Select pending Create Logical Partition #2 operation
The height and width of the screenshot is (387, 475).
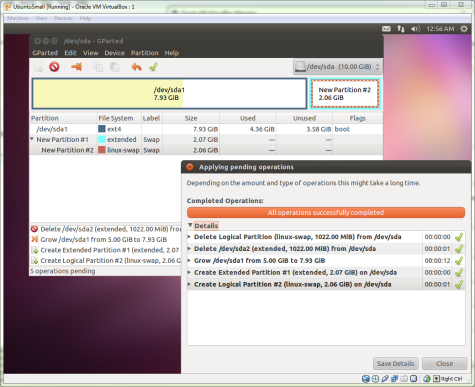coord(106,261)
